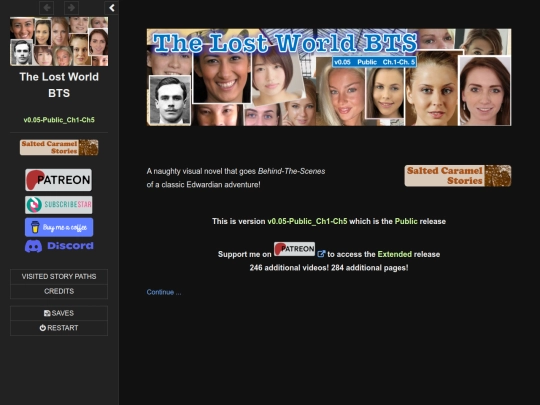This screenshot has height=405, width=540.
Task: Open the SubscribeStar badge
Action: coord(59,205)
